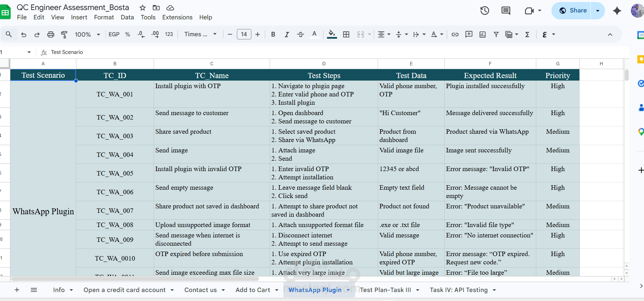Star the document
This screenshot has height=301, width=644.
[x=143, y=8]
